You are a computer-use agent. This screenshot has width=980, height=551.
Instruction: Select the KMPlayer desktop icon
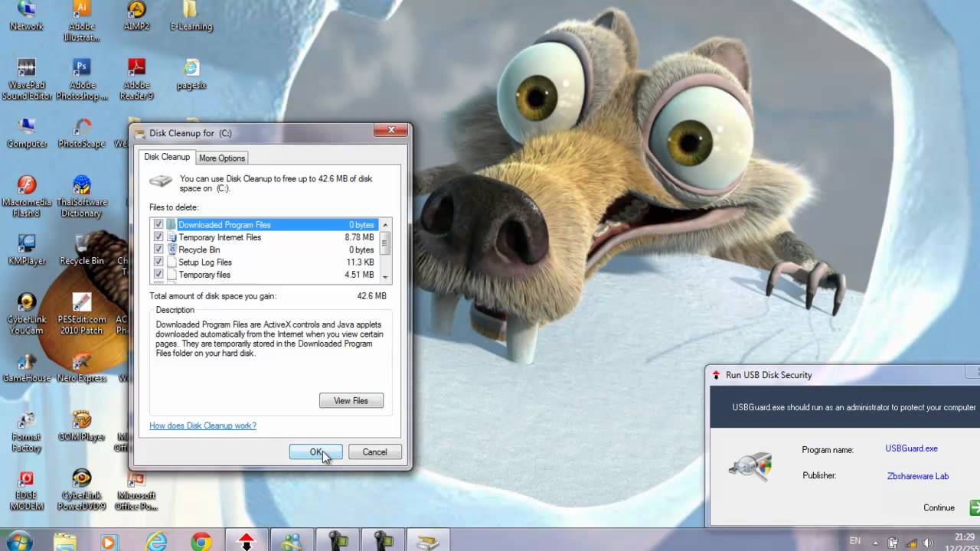[27, 249]
